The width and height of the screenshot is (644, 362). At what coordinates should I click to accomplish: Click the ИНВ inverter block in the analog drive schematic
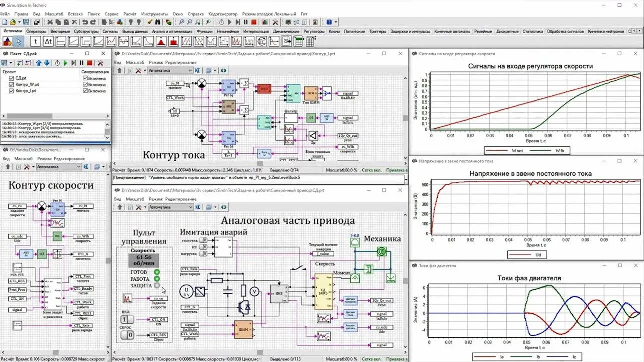coord(279,293)
